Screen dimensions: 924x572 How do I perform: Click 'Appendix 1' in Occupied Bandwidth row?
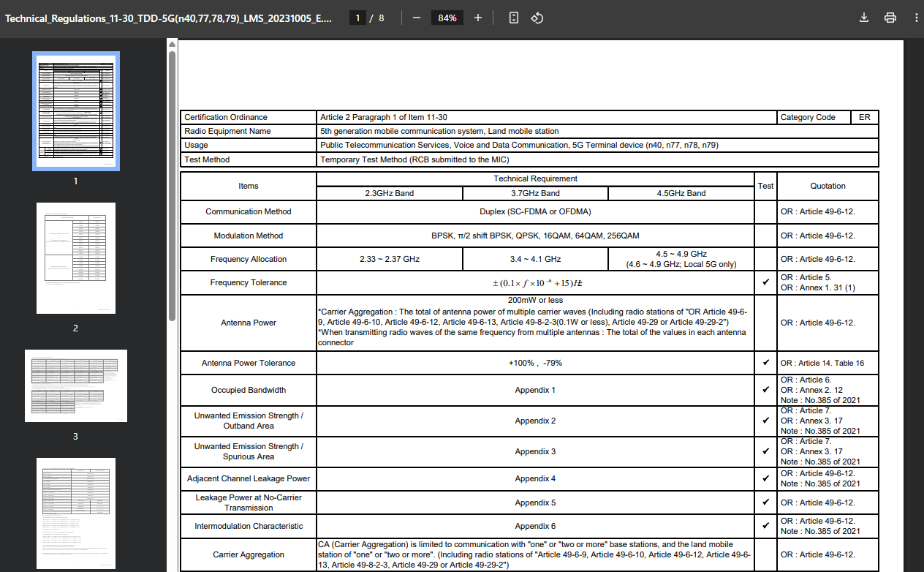click(535, 390)
